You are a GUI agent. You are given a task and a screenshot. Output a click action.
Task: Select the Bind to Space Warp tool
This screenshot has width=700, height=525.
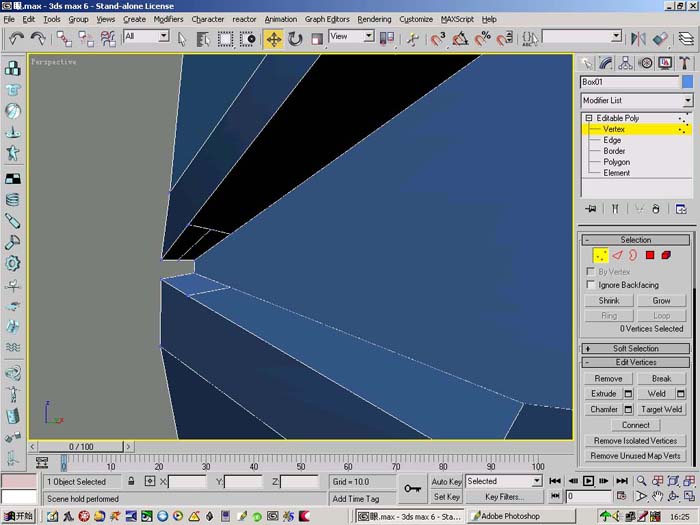[108, 39]
